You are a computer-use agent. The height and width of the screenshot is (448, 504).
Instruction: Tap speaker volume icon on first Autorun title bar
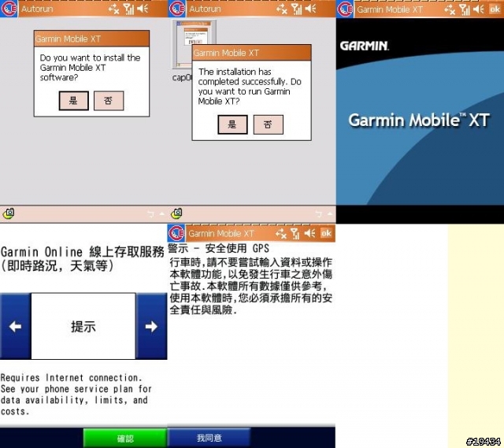pos(143,9)
